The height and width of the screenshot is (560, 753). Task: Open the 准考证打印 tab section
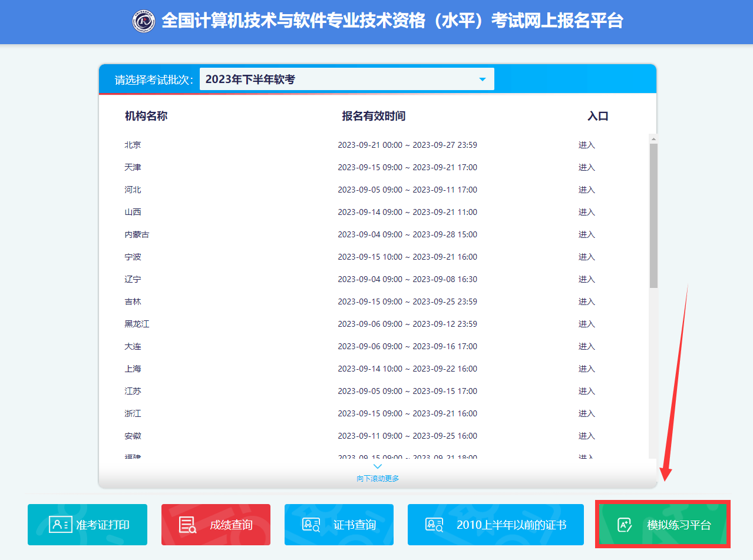(x=87, y=524)
